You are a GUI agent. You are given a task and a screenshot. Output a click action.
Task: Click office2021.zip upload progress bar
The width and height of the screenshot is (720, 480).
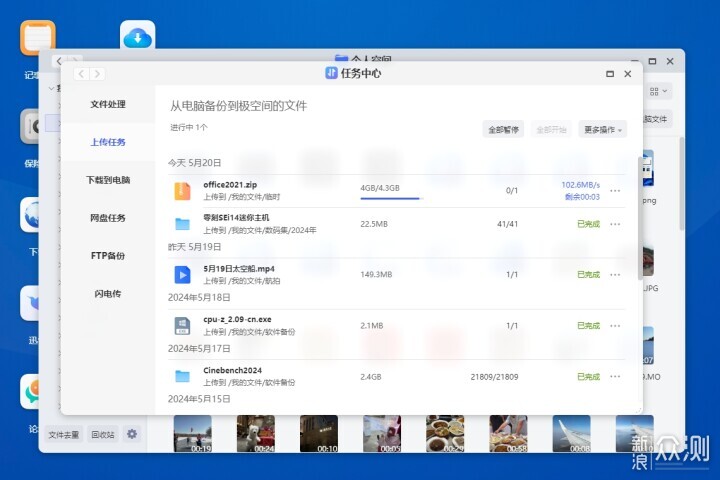(390, 198)
